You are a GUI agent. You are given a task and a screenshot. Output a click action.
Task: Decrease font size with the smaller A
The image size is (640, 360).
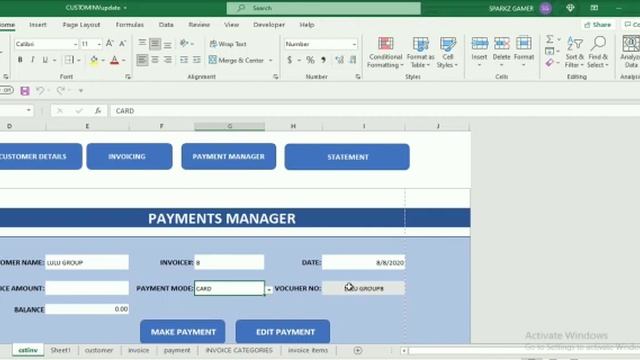pyautogui.click(x=122, y=44)
